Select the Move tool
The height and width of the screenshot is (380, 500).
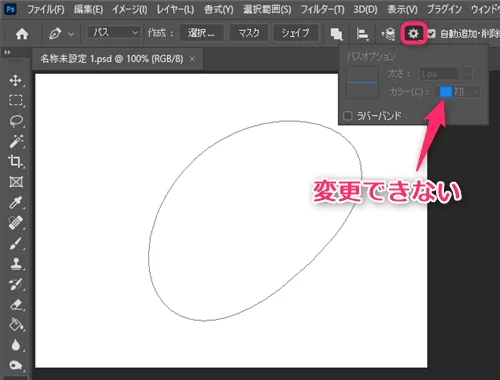[x=16, y=80]
